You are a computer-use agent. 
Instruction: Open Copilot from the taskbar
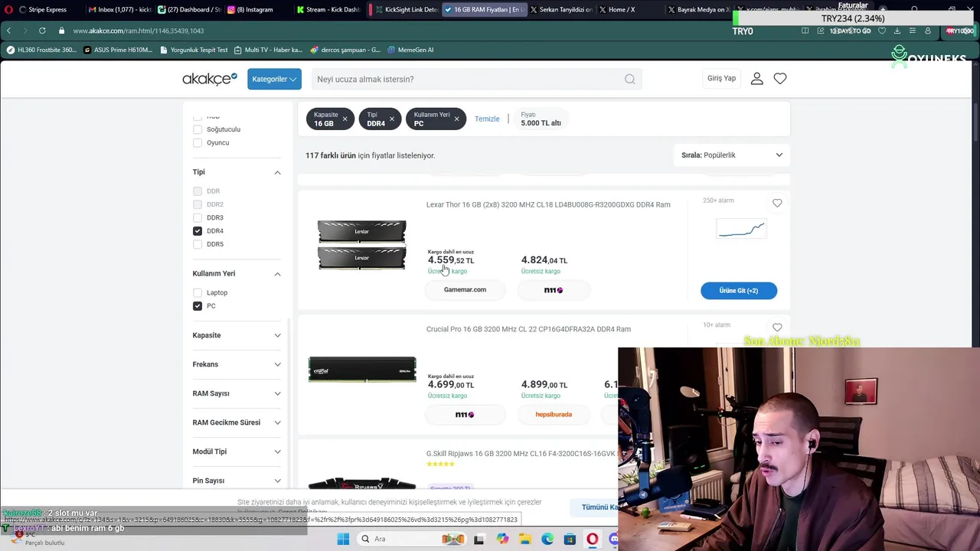(502, 539)
